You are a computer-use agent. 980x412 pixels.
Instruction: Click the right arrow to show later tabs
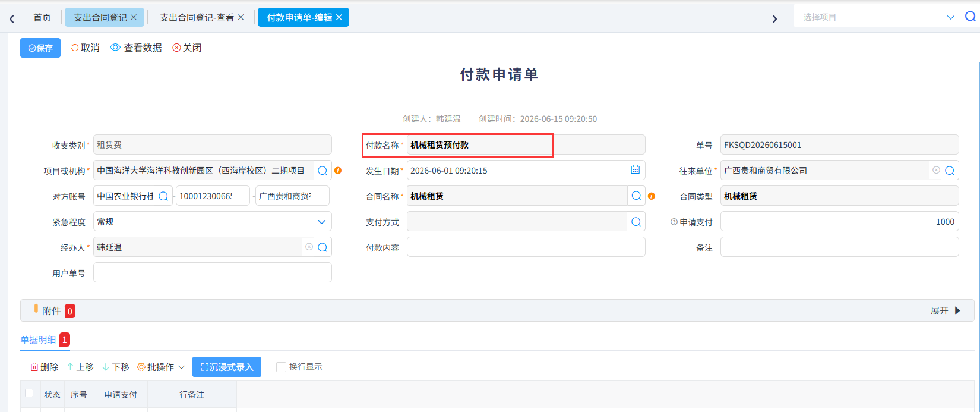774,18
